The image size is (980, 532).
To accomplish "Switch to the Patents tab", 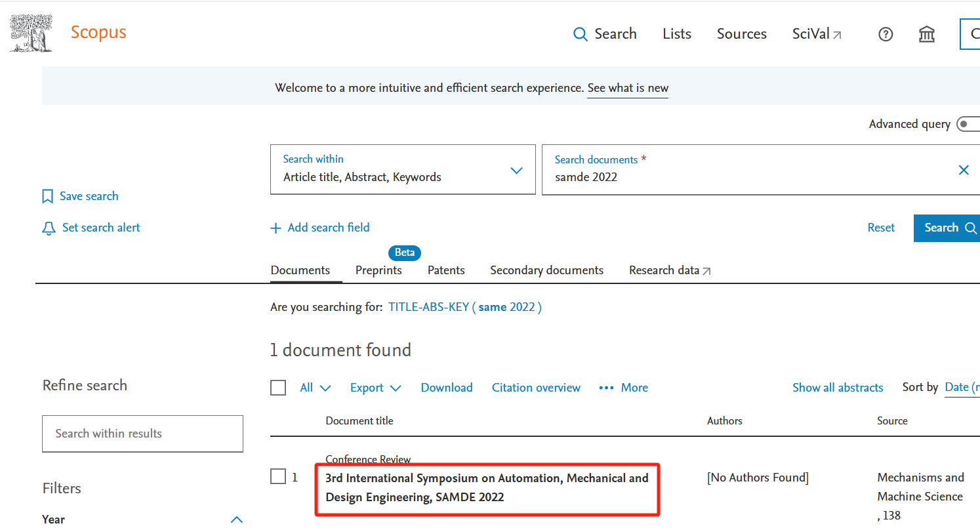I will tap(446, 270).
